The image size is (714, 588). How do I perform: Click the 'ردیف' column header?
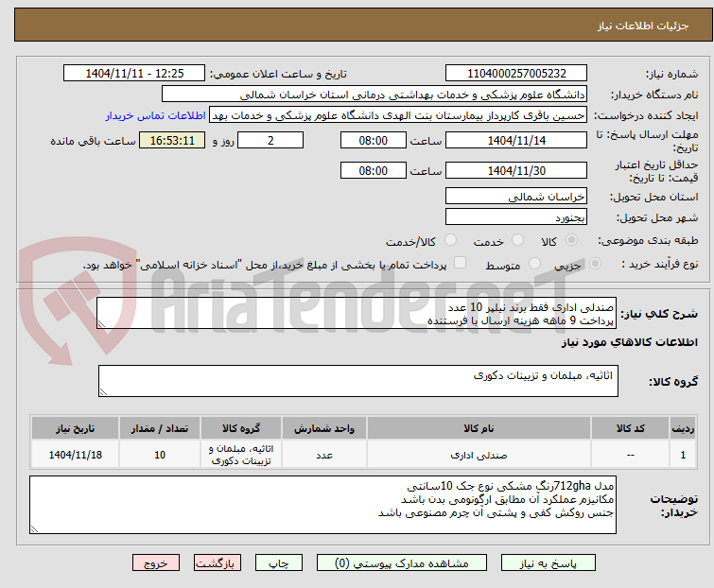(x=683, y=428)
